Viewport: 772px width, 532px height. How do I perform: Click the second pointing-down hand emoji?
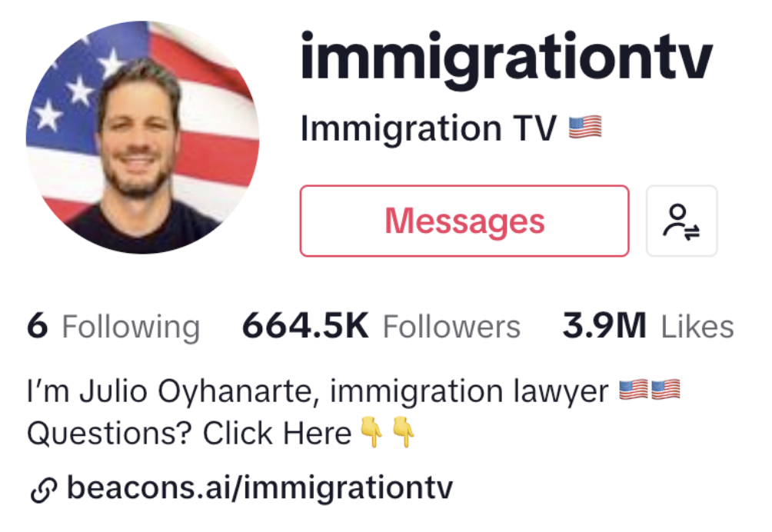[403, 431]
